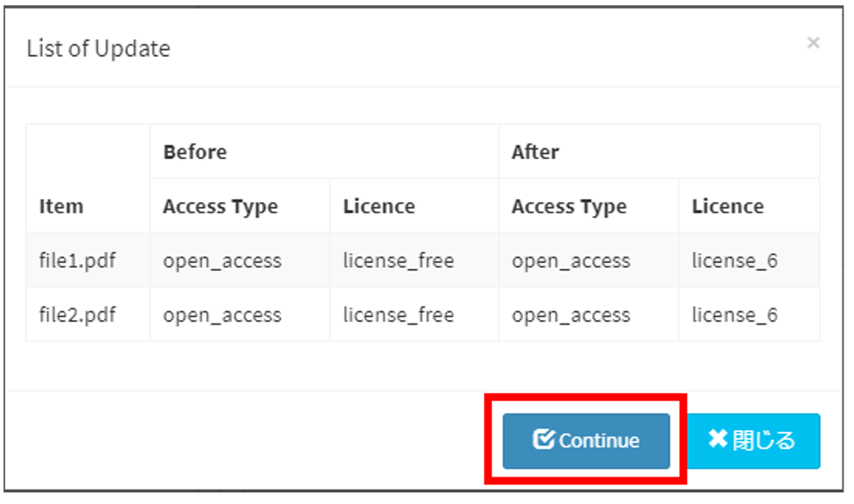Select the file2.pdf item cell

[x=77, y=315]
